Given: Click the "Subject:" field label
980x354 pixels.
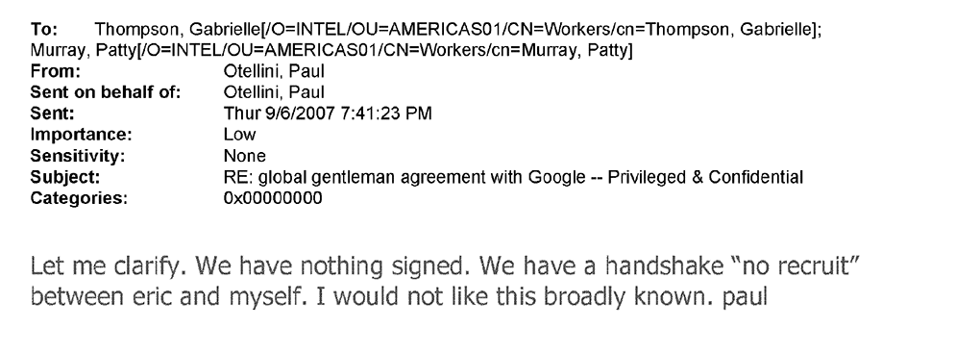Looking at the screenshot, I should click(65, 177).
